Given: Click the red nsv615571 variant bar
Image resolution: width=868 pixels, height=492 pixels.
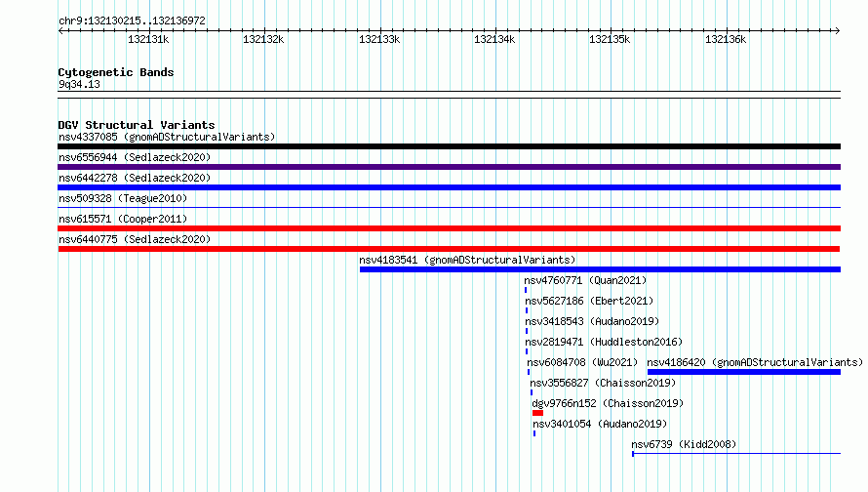Looking at the screenshot, I should pos(449,228).
